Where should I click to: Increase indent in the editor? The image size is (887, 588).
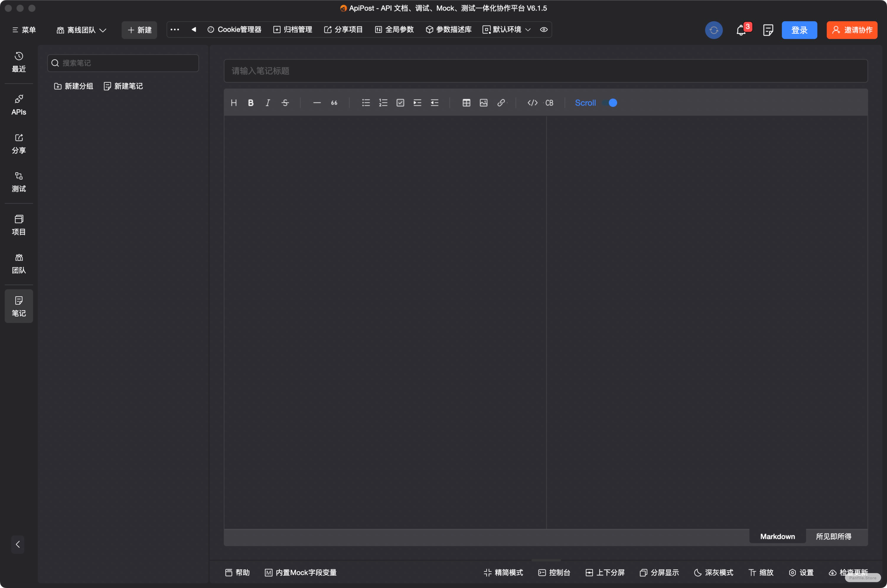click(417, 103)
